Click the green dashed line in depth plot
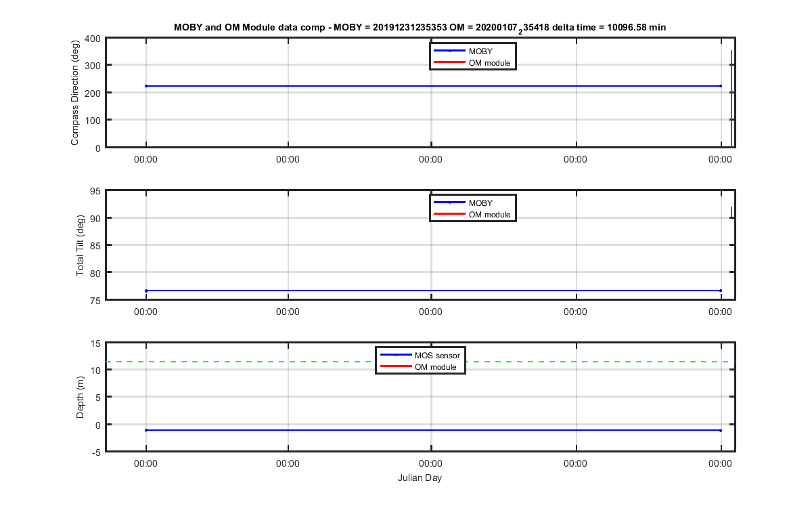 pos(420,362)
